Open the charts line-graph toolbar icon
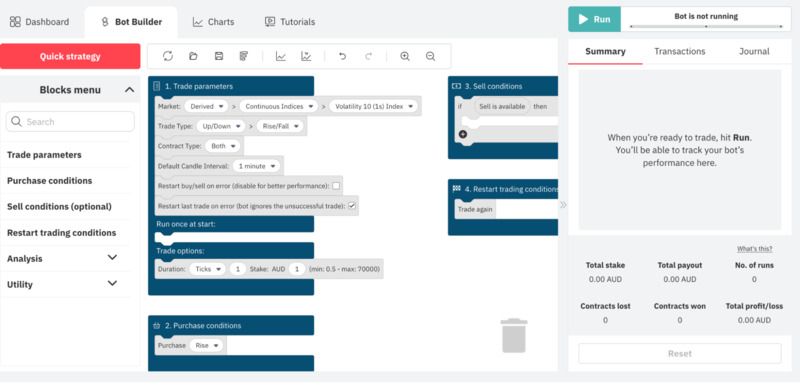 tap(281, 57)
